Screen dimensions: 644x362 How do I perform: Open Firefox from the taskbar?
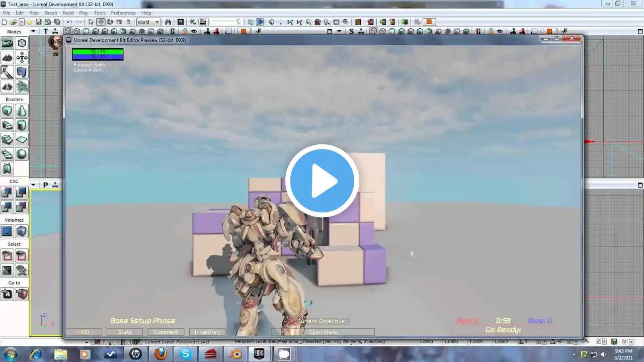click(160, 354)
